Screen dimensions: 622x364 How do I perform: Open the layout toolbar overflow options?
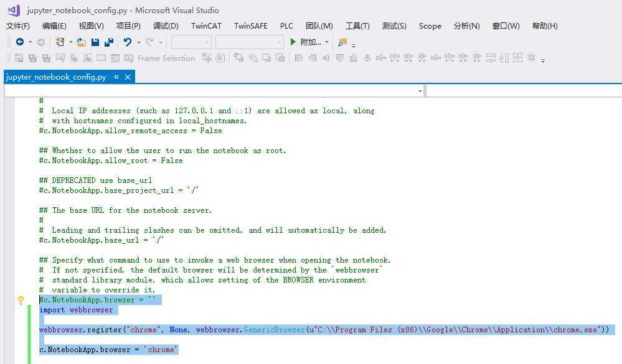tap(543, 60)
